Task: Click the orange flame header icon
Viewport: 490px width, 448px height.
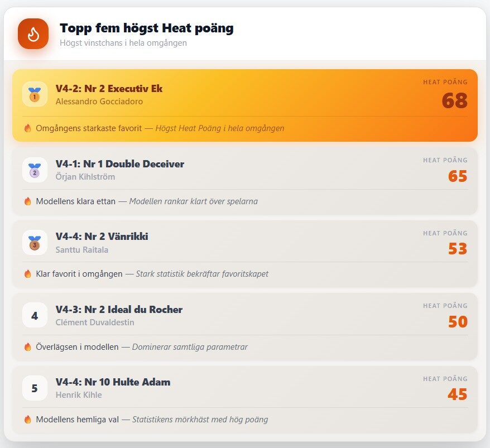Action: [x=33, y=33]
